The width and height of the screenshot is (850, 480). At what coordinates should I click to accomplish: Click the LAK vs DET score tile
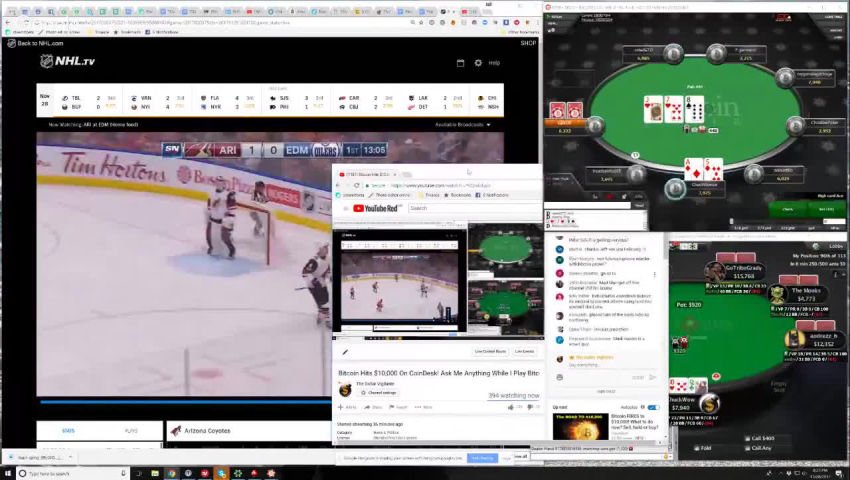point(436,102)
